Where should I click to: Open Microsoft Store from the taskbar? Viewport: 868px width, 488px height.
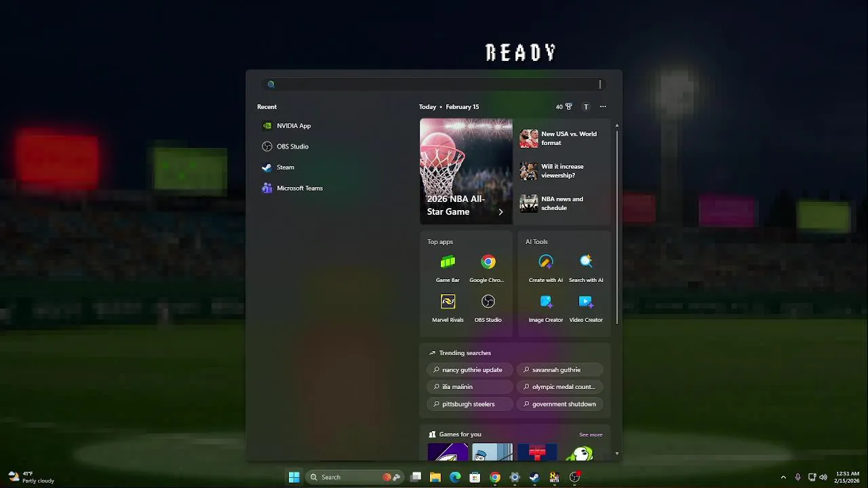(475, 477)
